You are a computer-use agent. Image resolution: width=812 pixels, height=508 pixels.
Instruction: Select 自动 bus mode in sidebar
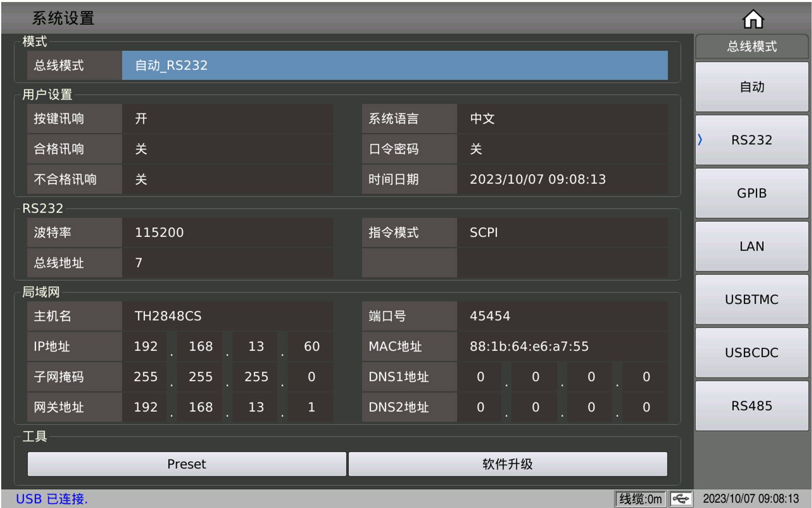point(751,87)
